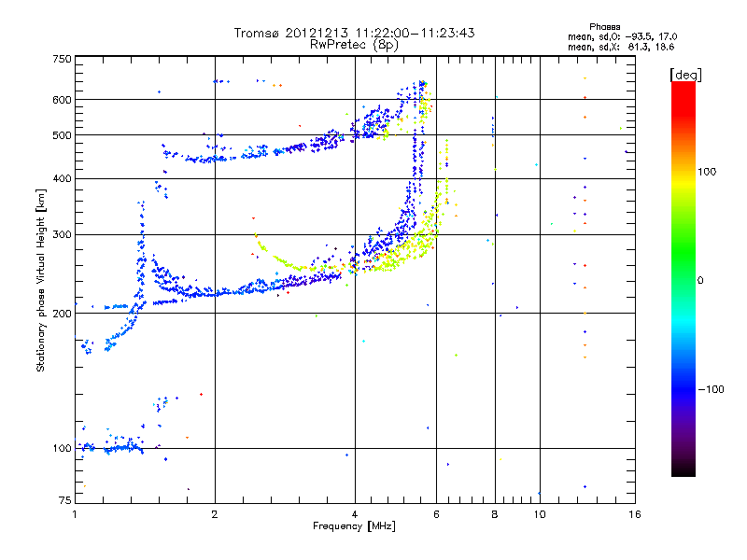The width and height of the screenshot is (747, 560).
Task: Click the 'Stationary phase Virtual Height [km]' axis label
Action: (x=40, y=280)
